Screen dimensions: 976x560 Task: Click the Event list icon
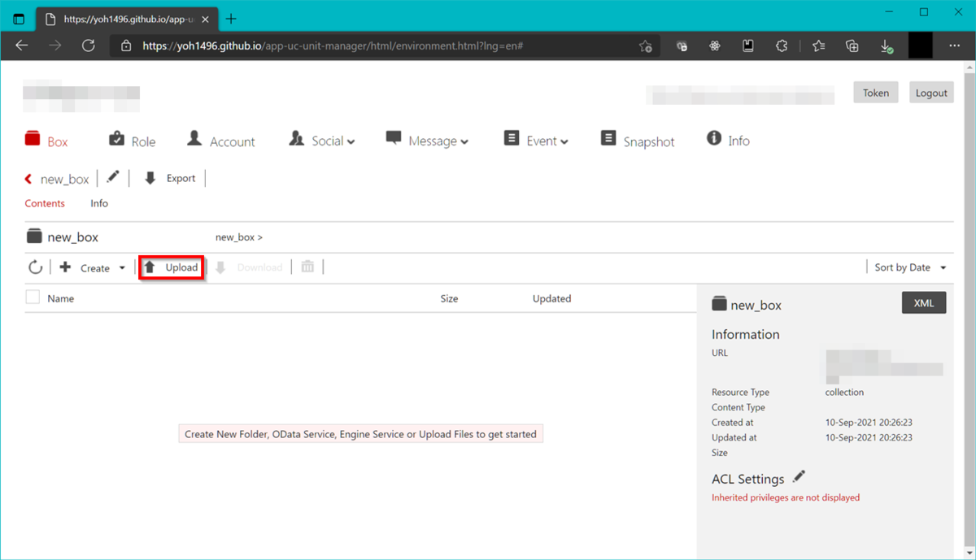click(x=512, y=138)
